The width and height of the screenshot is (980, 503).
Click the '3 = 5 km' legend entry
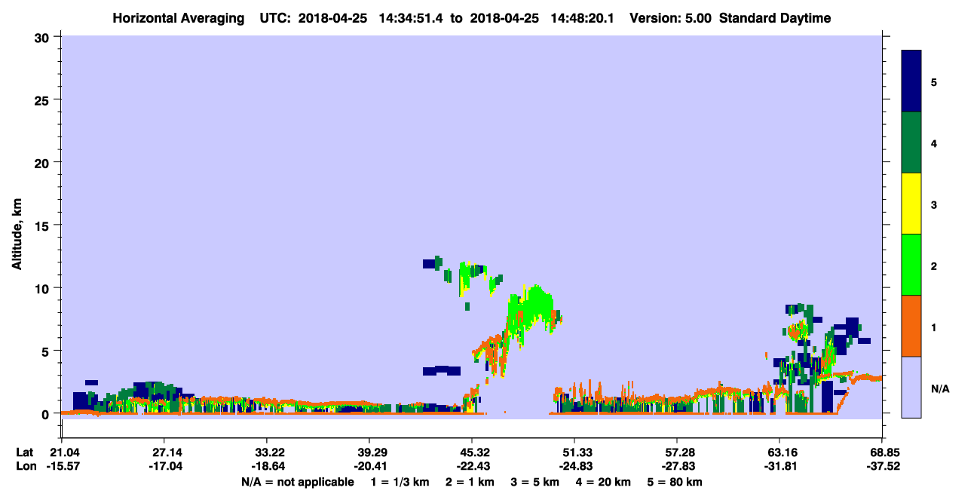pos(534,482)
